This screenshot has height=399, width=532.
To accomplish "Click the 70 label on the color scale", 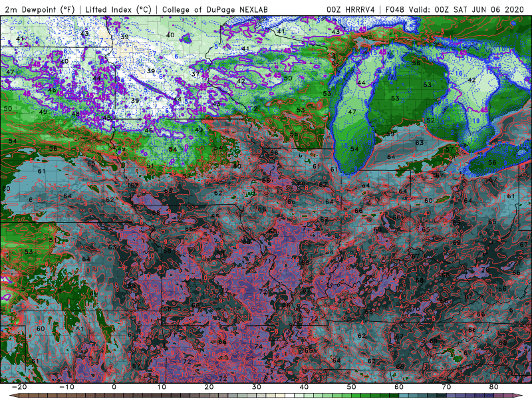I will (x=446, y=387).
